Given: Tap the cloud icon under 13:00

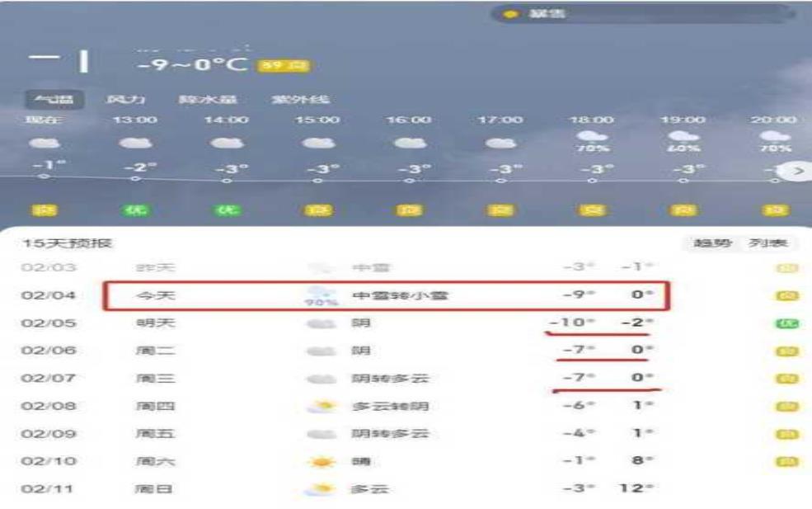Looking at the screenshot, I should [x=135, y=143].
